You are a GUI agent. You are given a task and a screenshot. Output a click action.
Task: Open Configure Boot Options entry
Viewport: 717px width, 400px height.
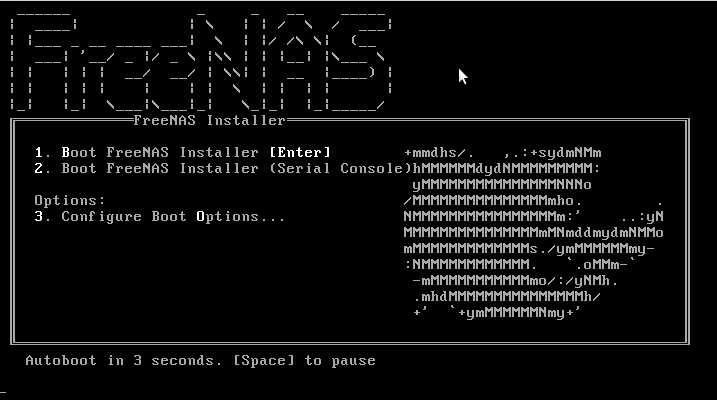pos(160,217)
